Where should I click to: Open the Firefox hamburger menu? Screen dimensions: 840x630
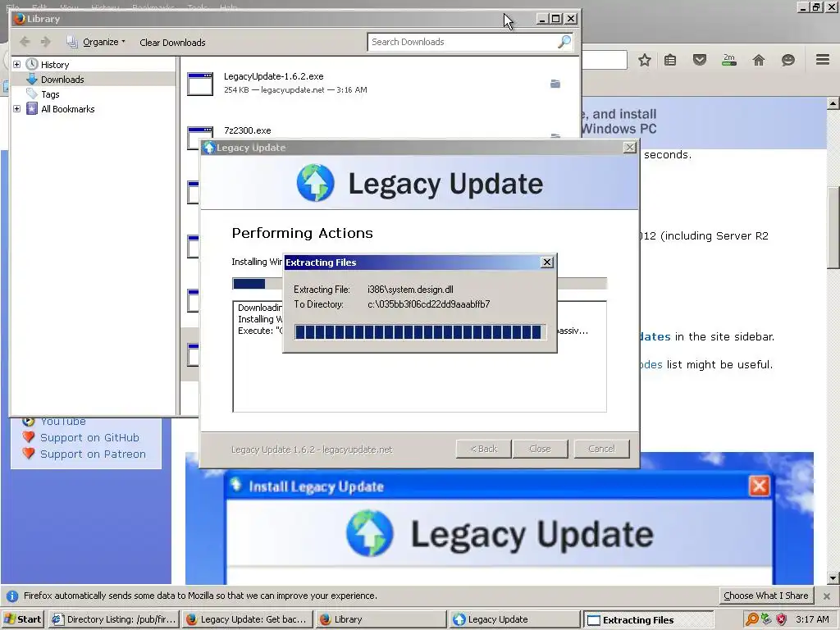point(823,59)
